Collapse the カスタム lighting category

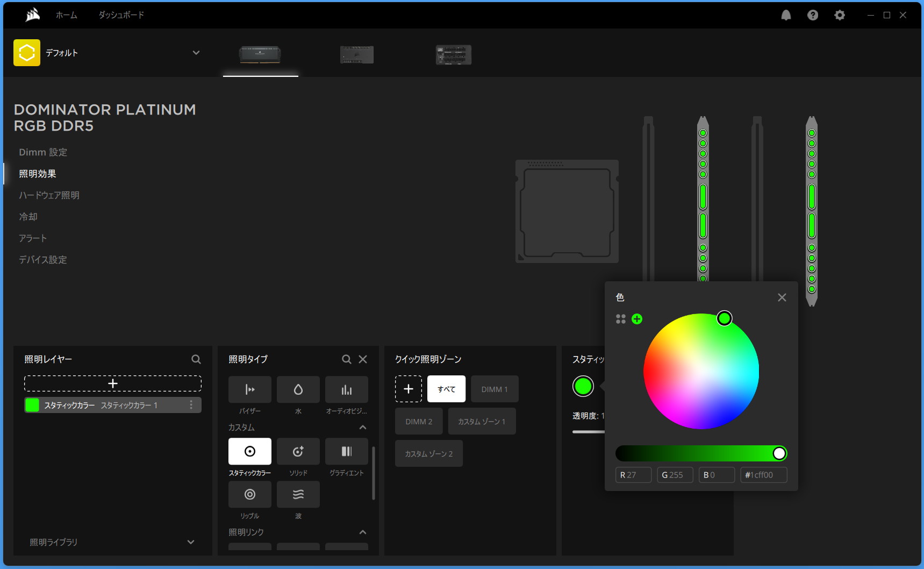[363, 427]
